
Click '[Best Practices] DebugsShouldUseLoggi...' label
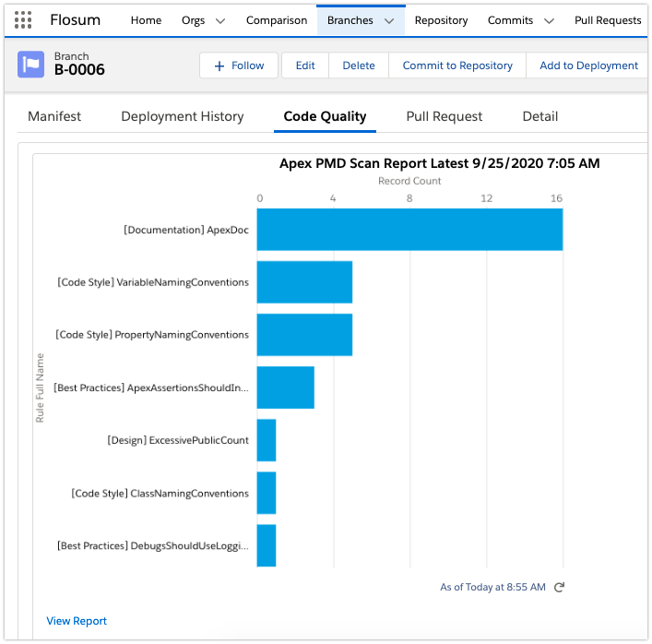pos(153,546)
